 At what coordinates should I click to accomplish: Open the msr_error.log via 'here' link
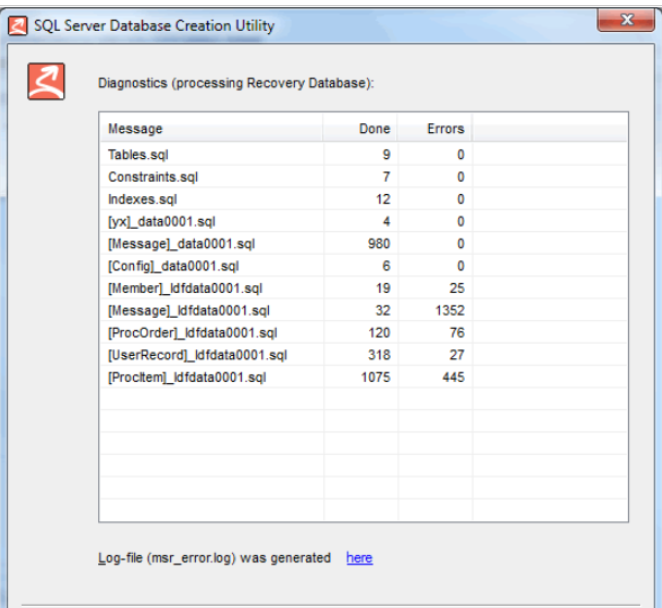click(x=359, y=558)
